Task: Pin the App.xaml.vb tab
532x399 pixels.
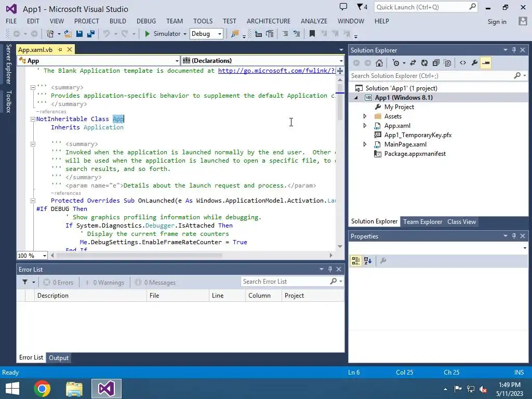Action: (60, 49)
